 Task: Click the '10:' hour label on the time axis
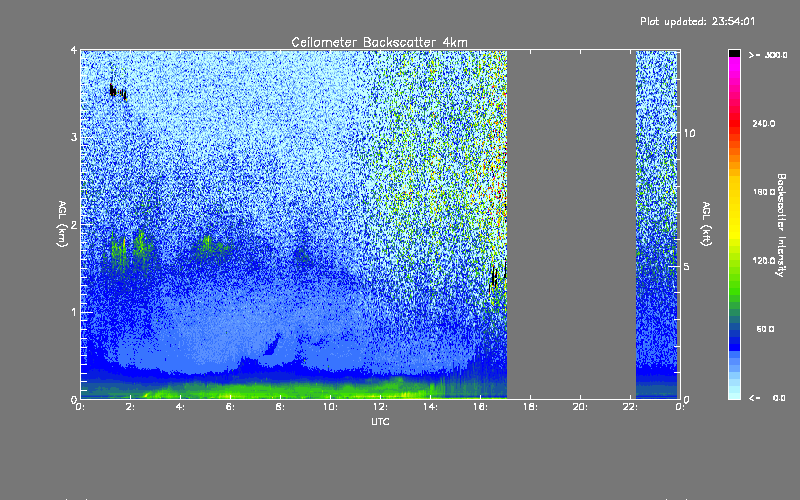[331, 407]
